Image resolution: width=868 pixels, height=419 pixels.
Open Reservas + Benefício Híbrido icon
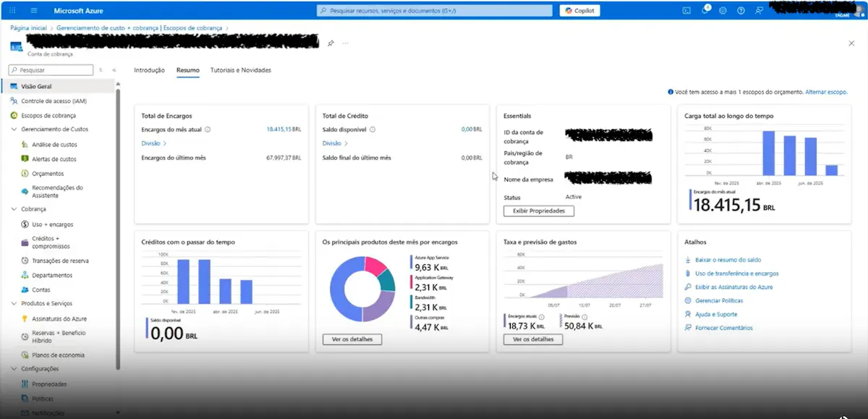point(25,337)
